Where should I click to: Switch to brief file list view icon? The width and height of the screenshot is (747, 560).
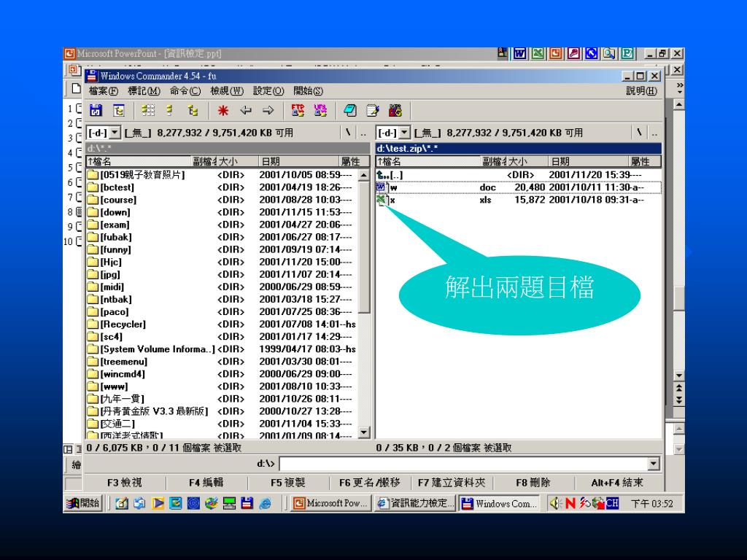(x=148, y=111)
